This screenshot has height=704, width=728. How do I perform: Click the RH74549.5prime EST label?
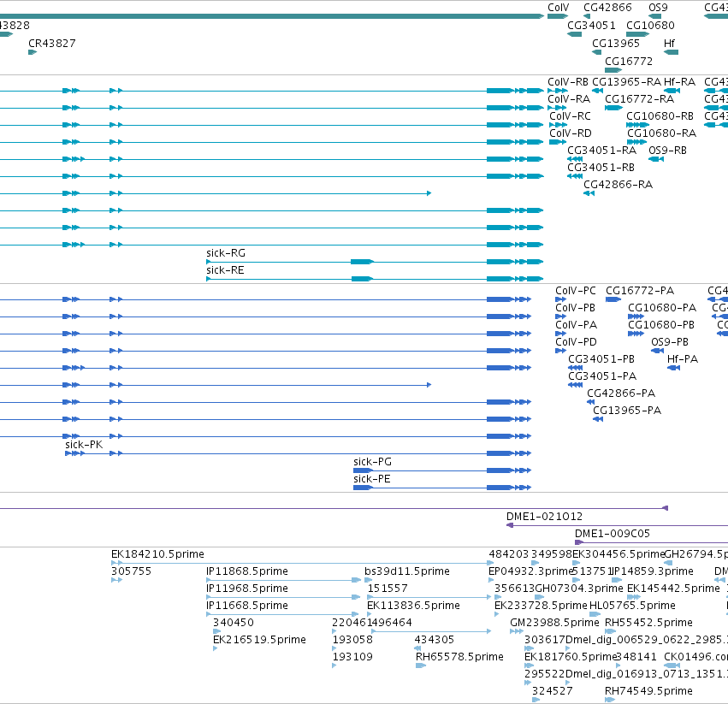point(648,691)
